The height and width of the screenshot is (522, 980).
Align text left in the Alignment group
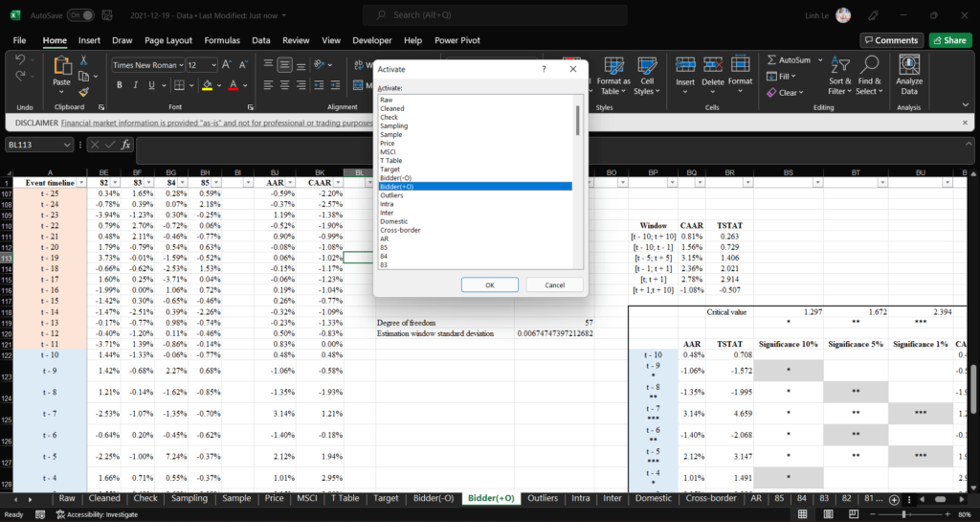click(268, 85)
